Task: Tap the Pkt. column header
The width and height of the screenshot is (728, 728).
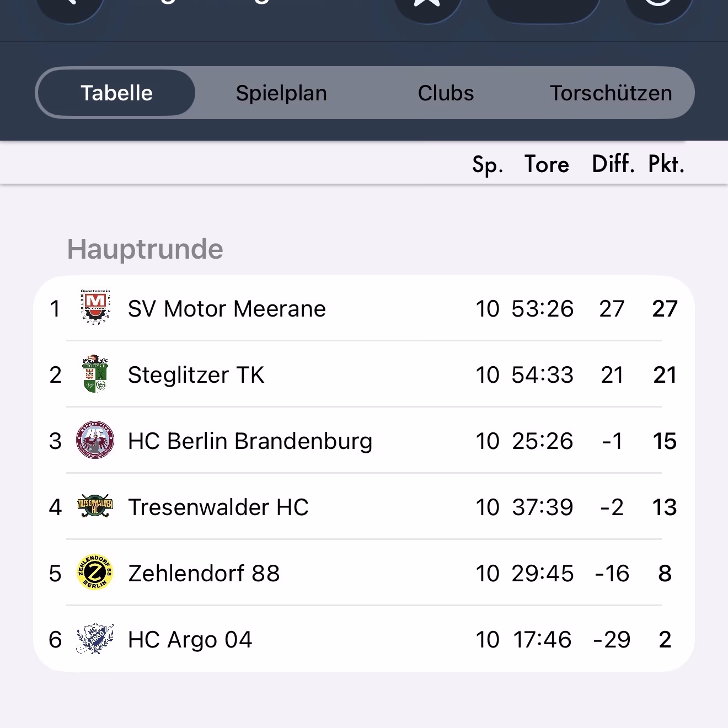Action: (x=666, y=164)
